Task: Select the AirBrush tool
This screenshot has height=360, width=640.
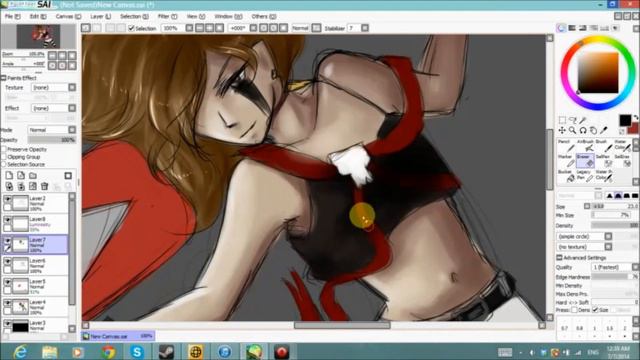Action: [585, 146]
